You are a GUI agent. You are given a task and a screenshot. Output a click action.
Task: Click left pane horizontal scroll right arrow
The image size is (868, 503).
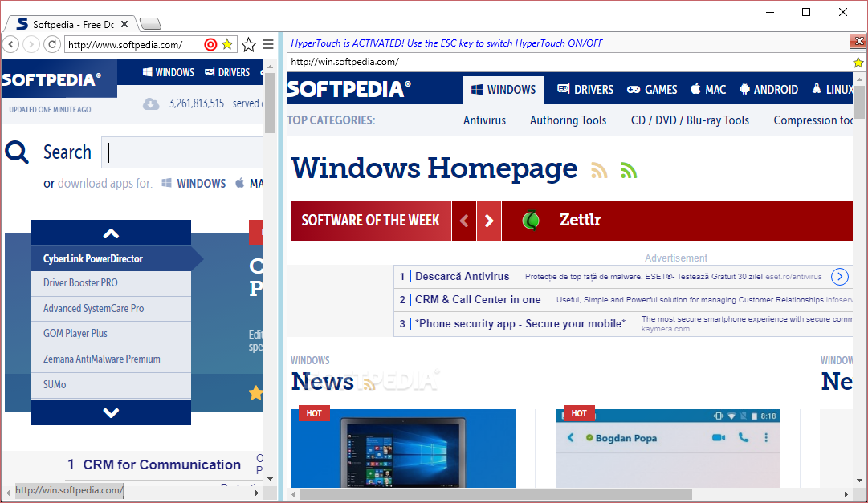(256, 492)
